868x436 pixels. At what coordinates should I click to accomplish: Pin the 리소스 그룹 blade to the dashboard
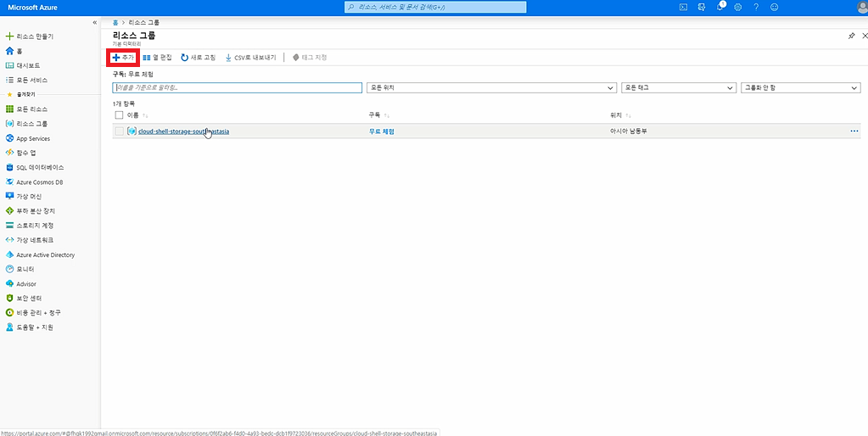[851, 36]
